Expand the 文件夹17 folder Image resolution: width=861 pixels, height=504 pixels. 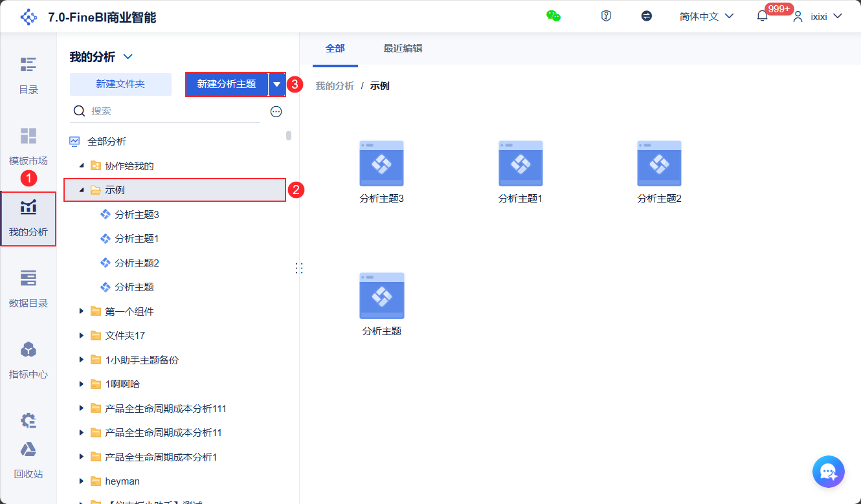pyautogui.click(x=82, y=335)
